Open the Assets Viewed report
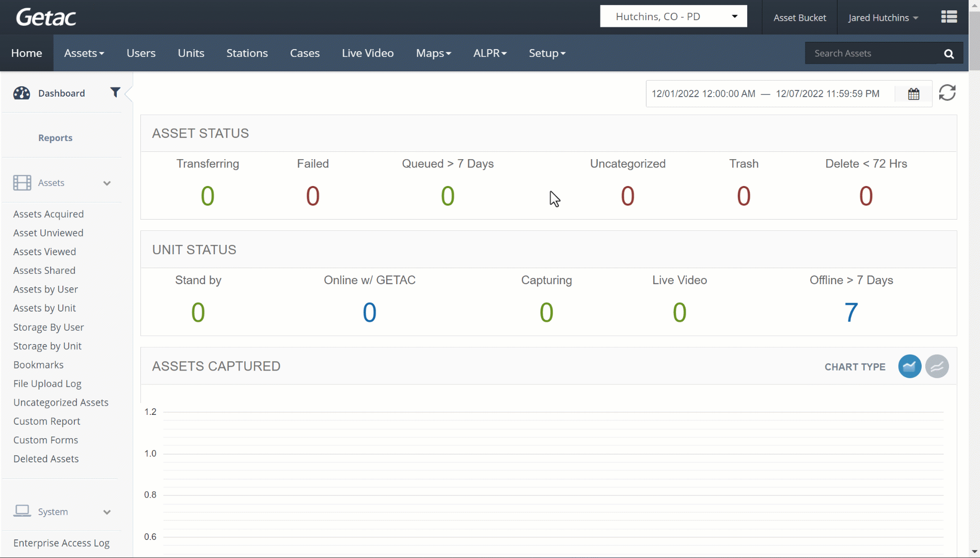 point(44,252)
